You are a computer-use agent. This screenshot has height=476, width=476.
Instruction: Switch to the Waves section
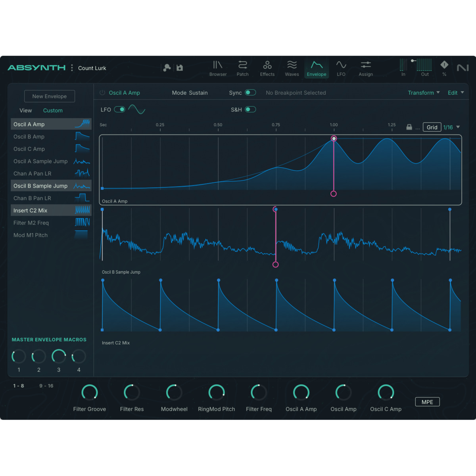[x=292, y=68]
